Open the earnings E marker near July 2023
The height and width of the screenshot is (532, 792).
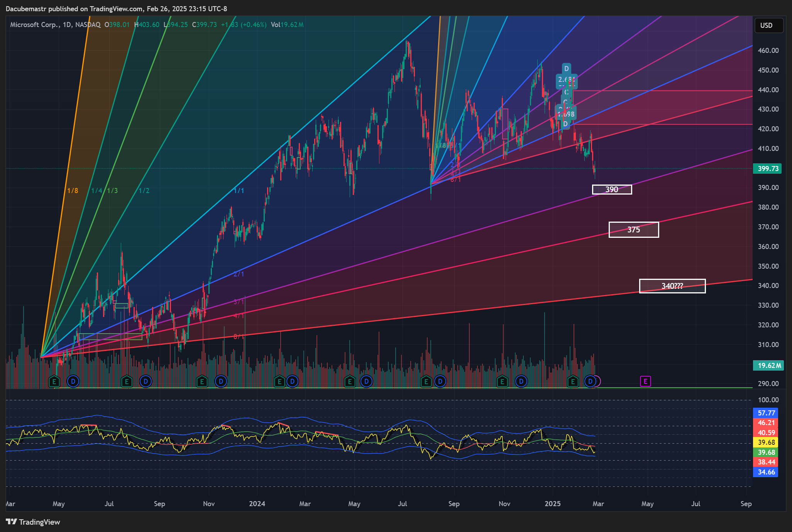coord(127,382)
